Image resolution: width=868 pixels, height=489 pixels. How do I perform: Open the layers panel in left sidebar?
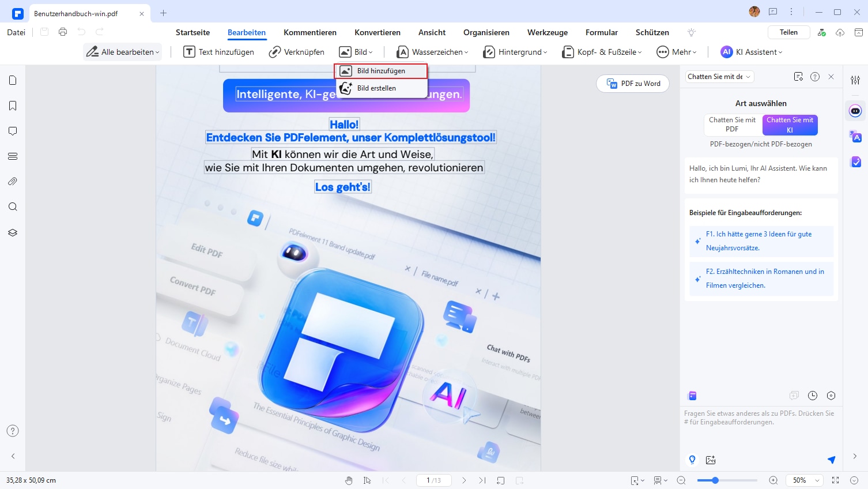(x=13, y=232)
